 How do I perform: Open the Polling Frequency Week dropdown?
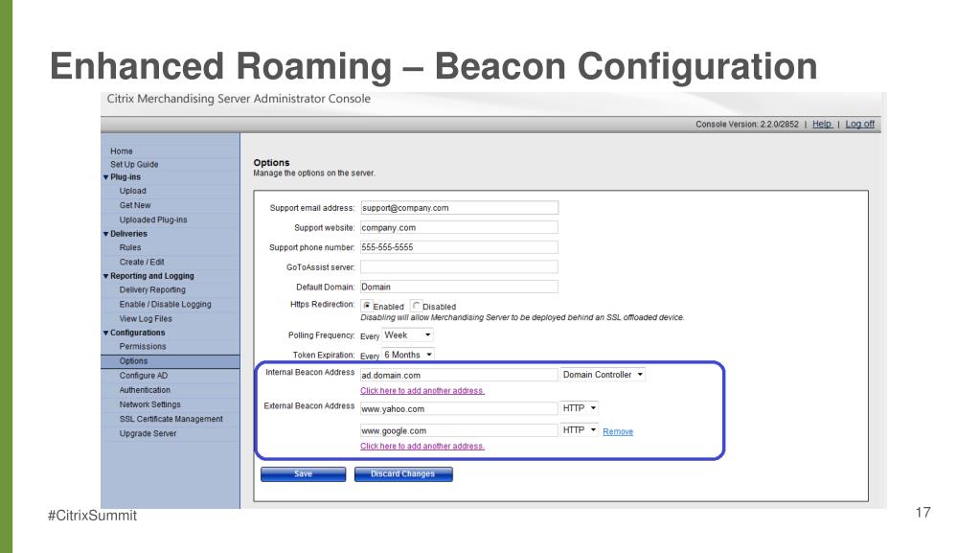coord(407,335)
